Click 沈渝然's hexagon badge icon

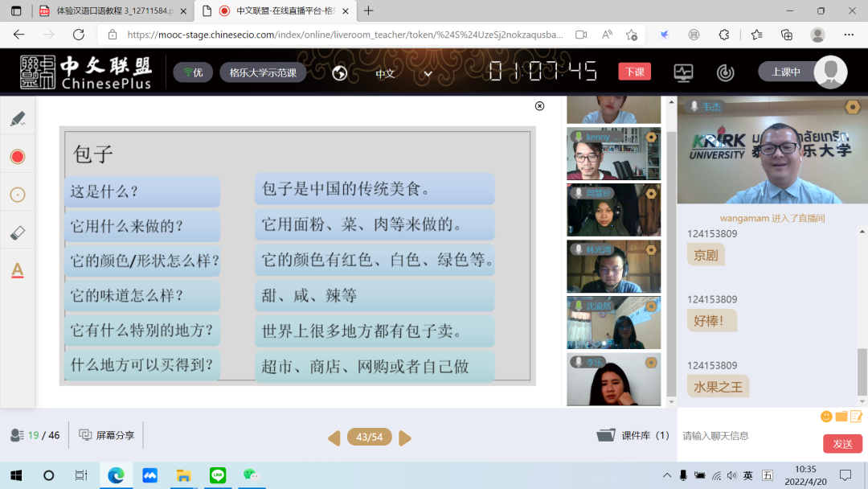click(x=651, y=306)
